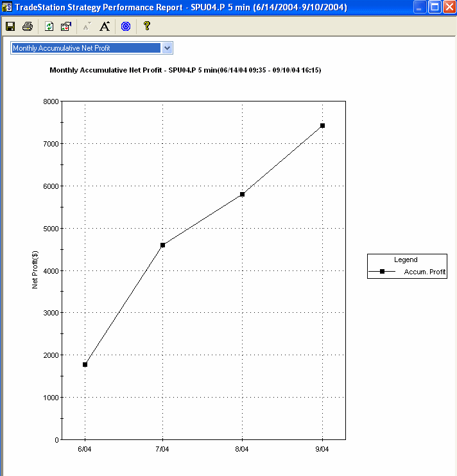Click the "8000" y-axis value
Screen dimensions: 457x476
pyautogui.click(x=51, y=101)
